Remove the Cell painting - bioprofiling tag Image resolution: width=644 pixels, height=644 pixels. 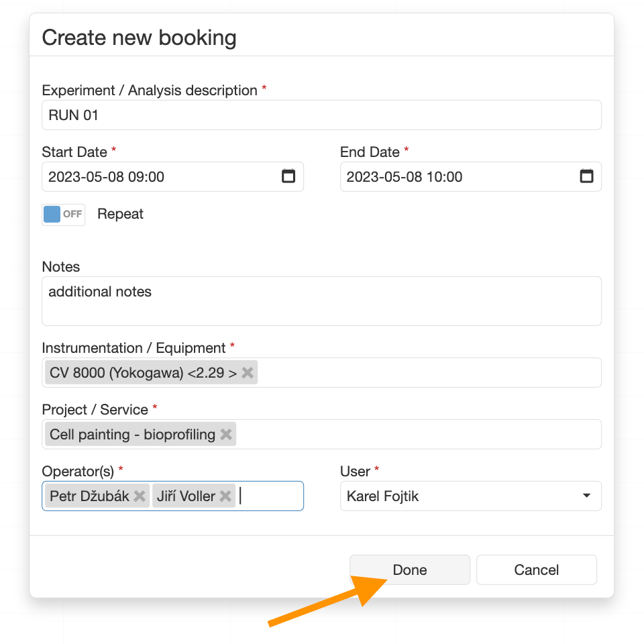pyautogui.click(x=226, y=434)
